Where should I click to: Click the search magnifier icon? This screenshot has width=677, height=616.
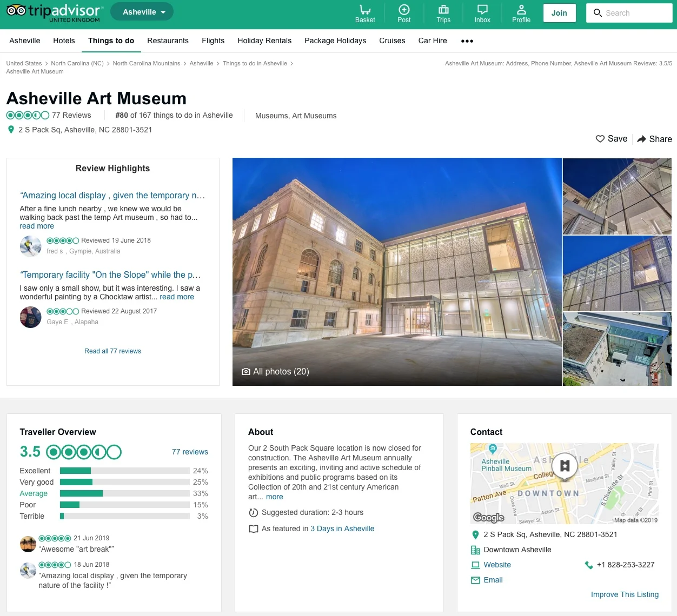tap(598, 13)
